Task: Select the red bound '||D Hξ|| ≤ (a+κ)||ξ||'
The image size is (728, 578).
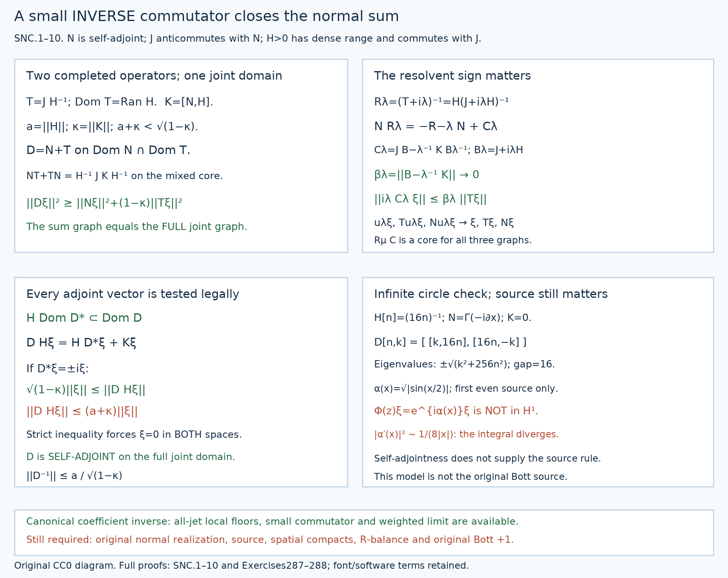Action: coord(82,411)
